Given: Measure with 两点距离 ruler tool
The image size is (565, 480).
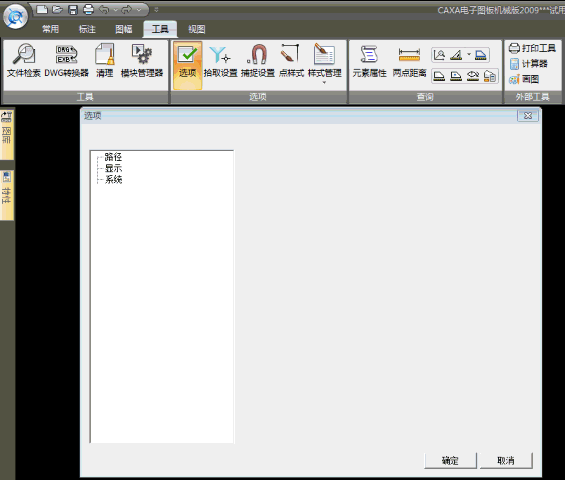Looking at the screenshot, I should click(409, 61).
